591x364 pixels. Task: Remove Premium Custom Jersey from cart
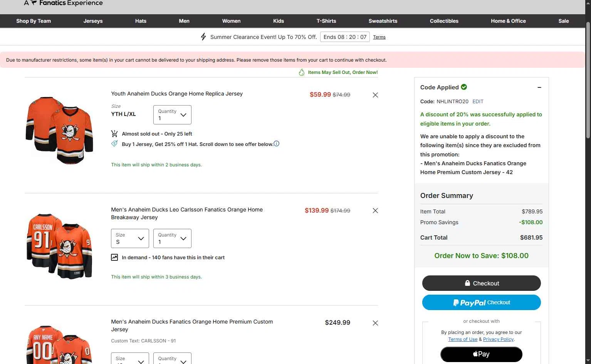pos(375,323)
